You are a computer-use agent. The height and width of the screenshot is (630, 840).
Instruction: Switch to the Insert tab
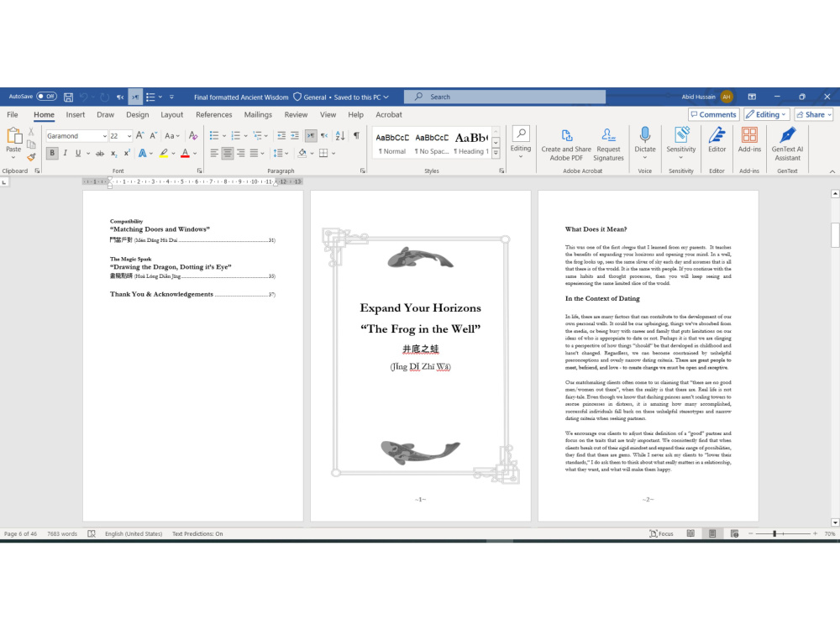click(76, 114)
